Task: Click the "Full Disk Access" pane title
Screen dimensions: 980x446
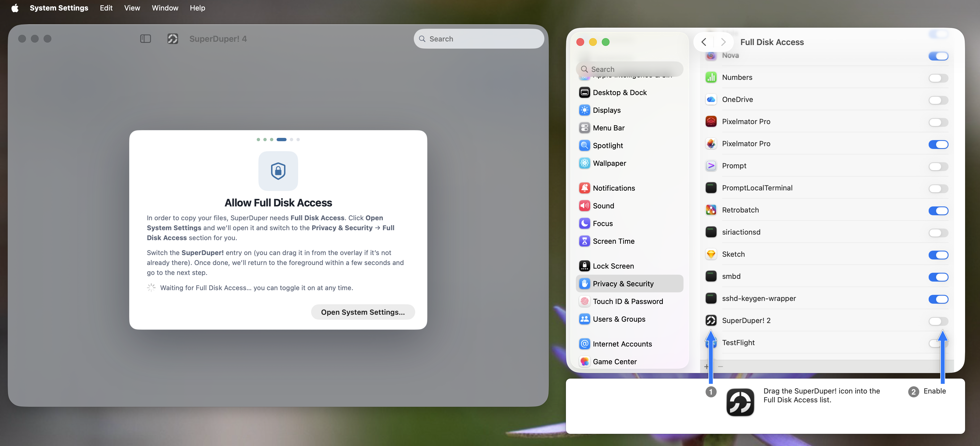Action: click(x=772, y=42)
